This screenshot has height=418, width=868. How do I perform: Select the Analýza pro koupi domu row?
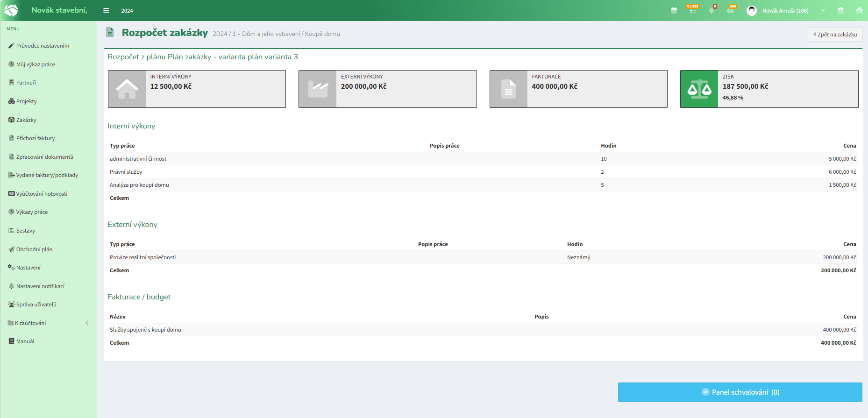(x=483, y=185)
